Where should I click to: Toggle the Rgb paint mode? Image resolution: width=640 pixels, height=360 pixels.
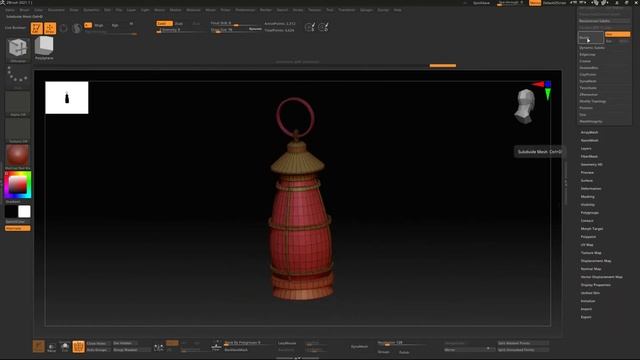click(x=115, y=25)
